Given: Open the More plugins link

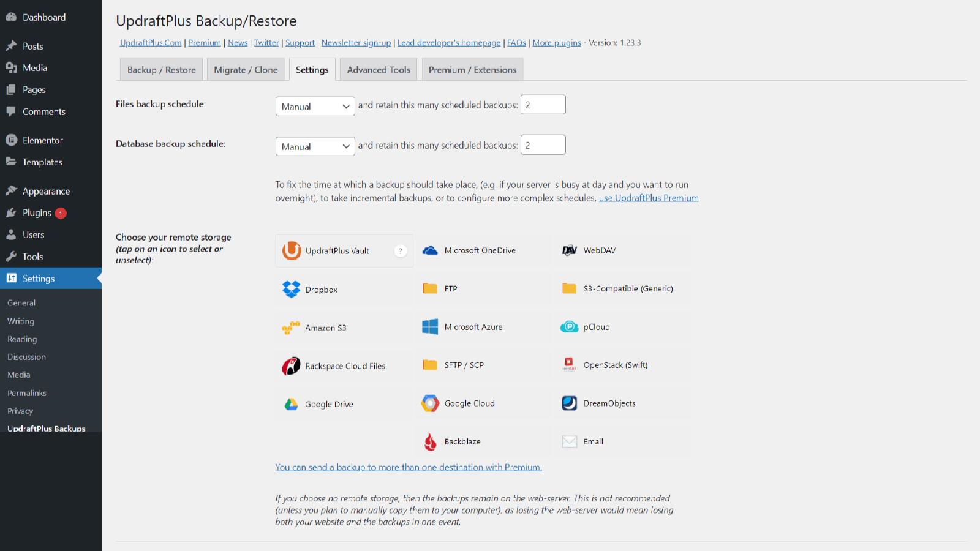Looking at the screenshot, I should 557,43.
